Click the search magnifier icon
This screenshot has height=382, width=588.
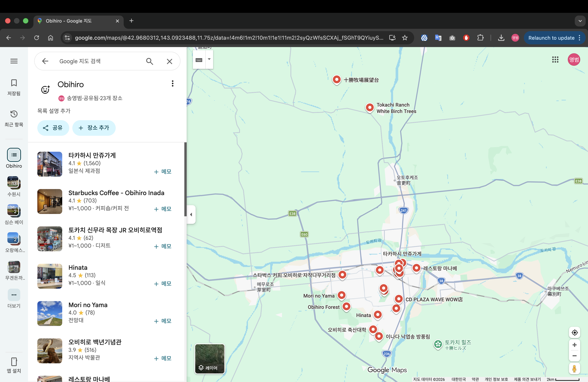click(x=150, y=61)
